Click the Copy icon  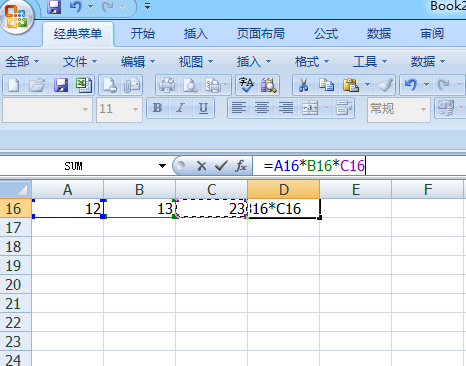point(326,85)
